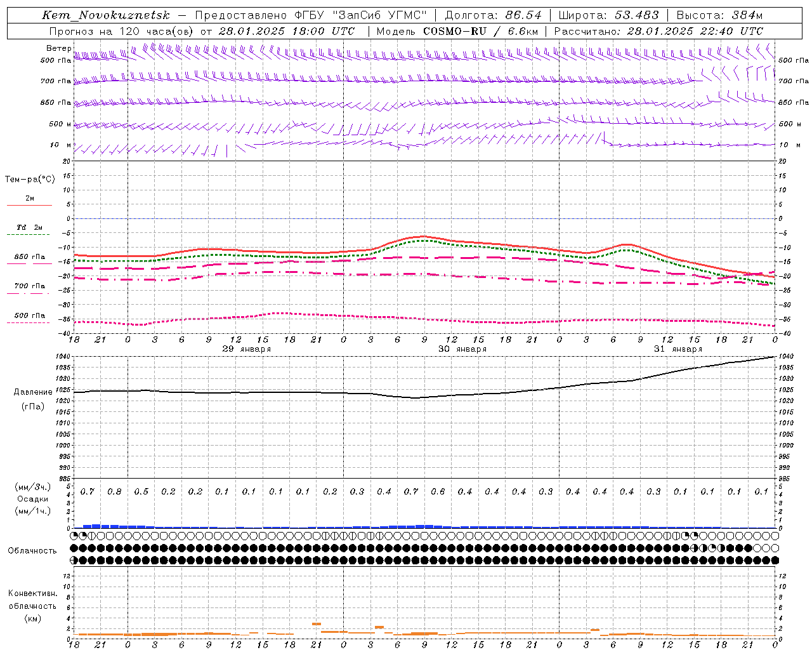812x650 pixels.
Task: Click the Осадки precipitation label
Action: point(32,499)
